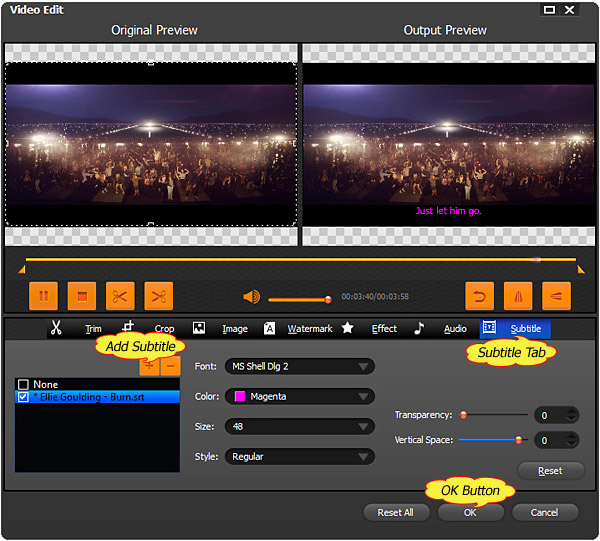The image size is (600, 541).
Task: Click the Vertical Space slider handle
Action: pyautogui.click(x=518, y=440)
